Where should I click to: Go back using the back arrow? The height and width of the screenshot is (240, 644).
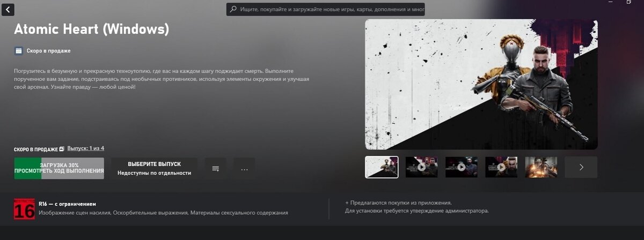click(x=8, y=10)
